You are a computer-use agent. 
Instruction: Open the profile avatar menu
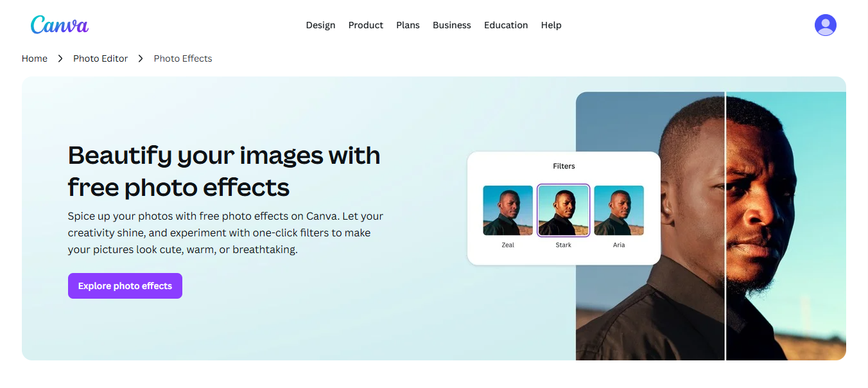826,24
